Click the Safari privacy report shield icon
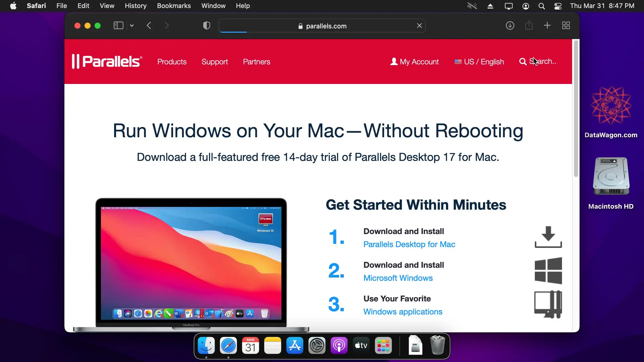 pos(207,26)
